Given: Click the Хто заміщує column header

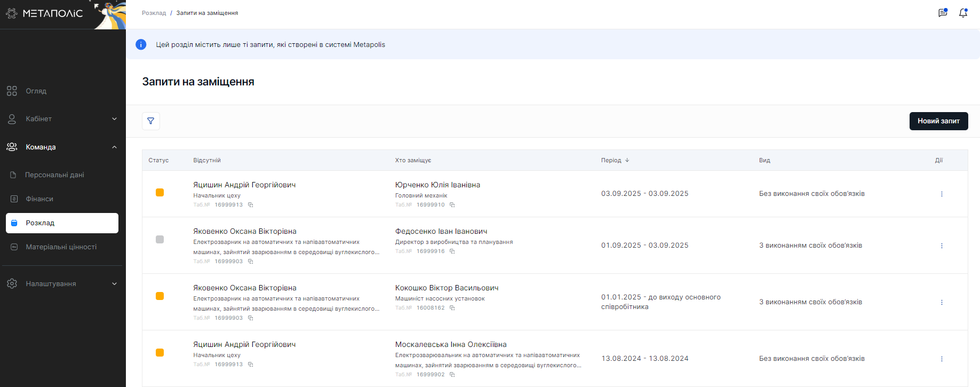Looking at the screenshot, I should tap(413, 160).
